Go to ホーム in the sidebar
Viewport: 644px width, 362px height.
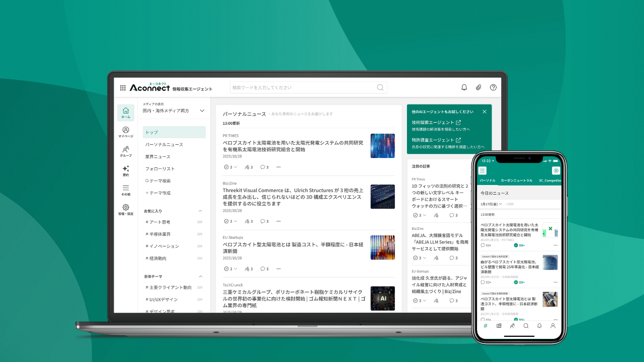click(126, 113)
